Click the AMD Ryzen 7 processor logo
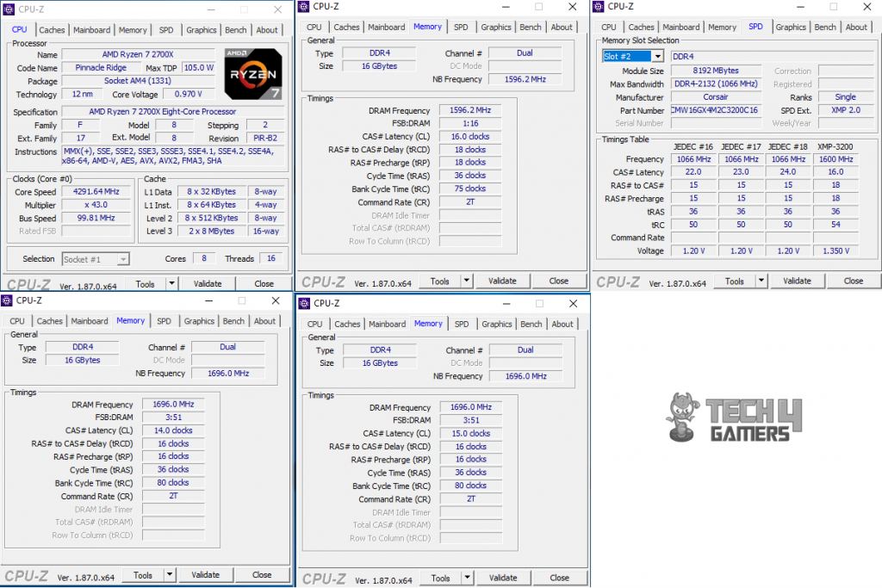The height and width of the screenshot is (588, 882). click(x=253, y=74)
